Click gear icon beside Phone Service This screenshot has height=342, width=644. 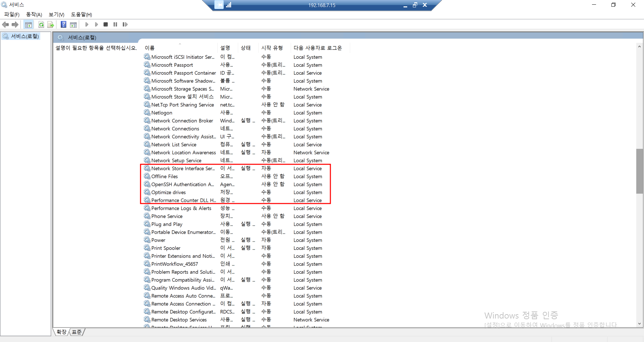(x=147, y=216)
